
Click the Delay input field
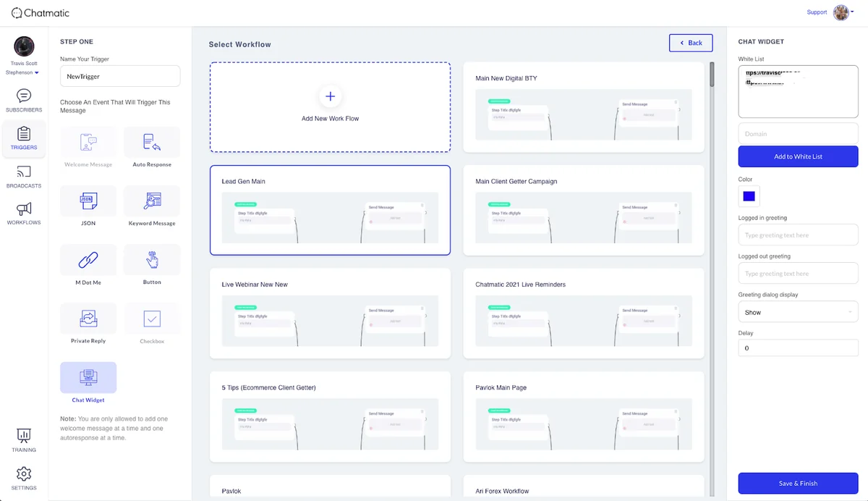(x=798, y=348)
